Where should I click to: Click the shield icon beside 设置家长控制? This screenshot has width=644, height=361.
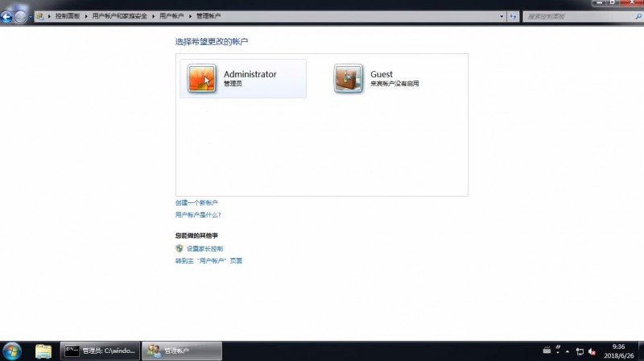click(x=179, y=248)
